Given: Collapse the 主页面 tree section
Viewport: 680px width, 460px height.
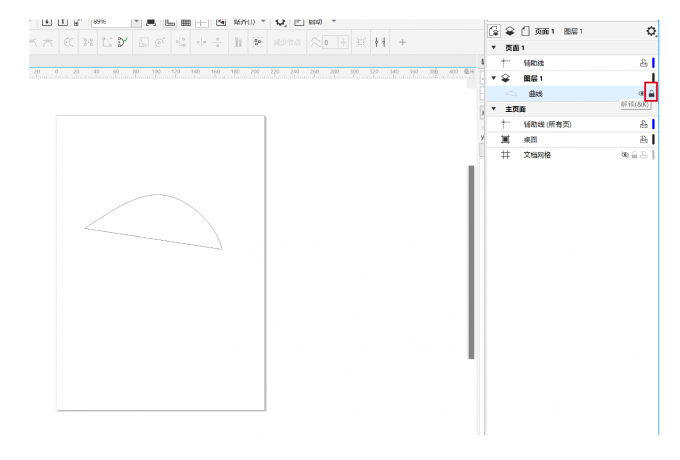Looking at the screenshot, I should [x=493, y=109].
